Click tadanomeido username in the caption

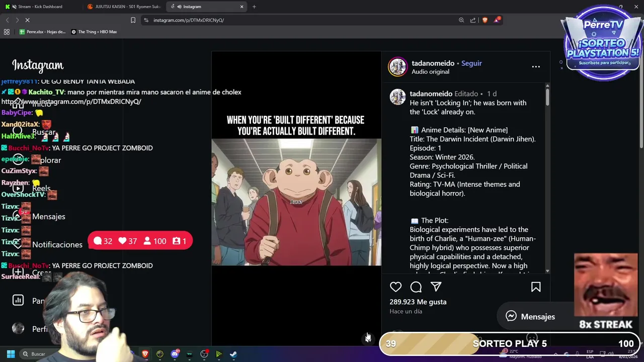click(x=431, y=94)
